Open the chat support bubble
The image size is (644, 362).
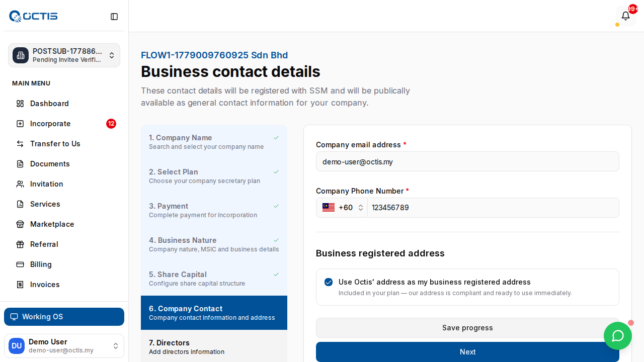pos(618,336)
